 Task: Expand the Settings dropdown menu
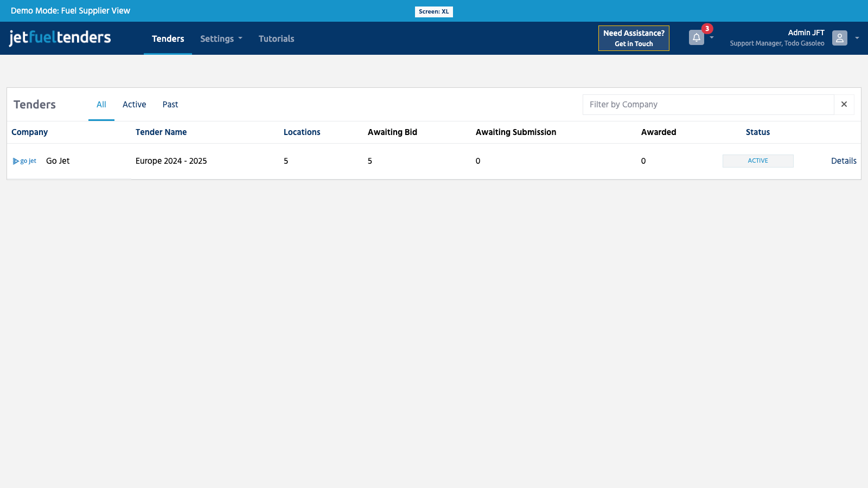221,38
